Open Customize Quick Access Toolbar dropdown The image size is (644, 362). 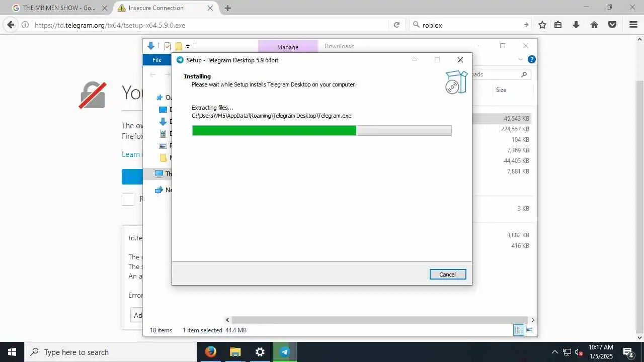(x=188, y=47)
